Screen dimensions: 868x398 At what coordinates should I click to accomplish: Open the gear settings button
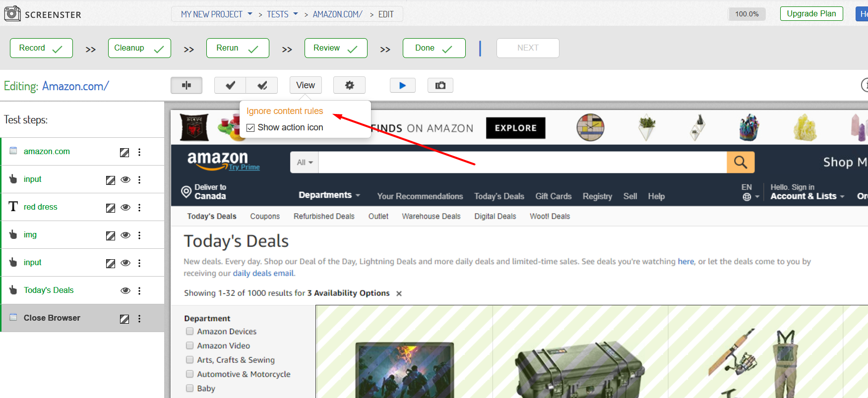pyautogui.click(x=349, y=85)
